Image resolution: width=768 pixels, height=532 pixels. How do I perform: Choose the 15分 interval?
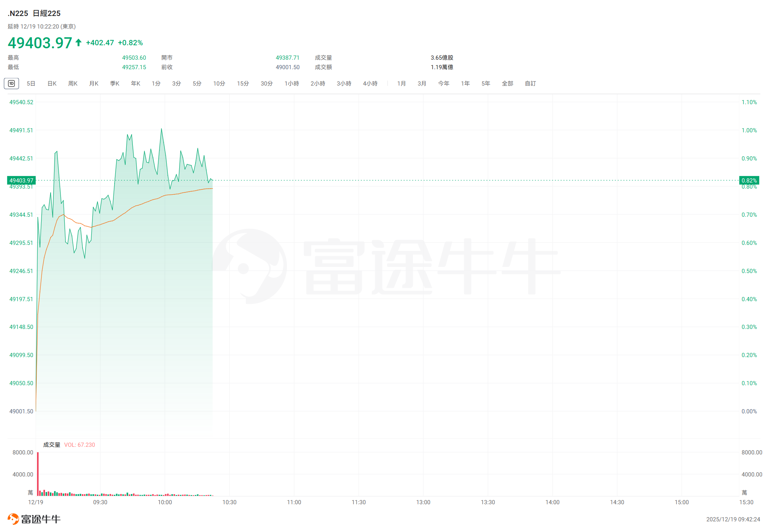coord(243,83)
